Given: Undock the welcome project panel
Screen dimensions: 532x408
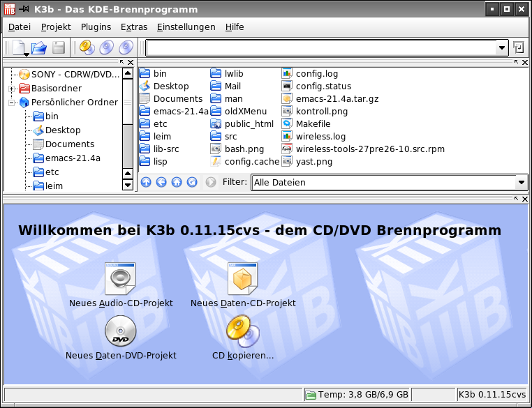Looking at the screenshot, I should click(516, 199).
